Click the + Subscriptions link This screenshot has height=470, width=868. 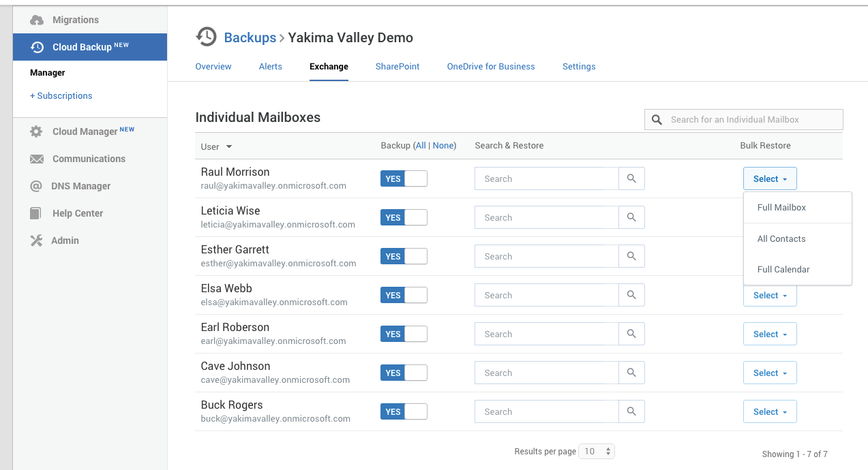coord(61,95)
